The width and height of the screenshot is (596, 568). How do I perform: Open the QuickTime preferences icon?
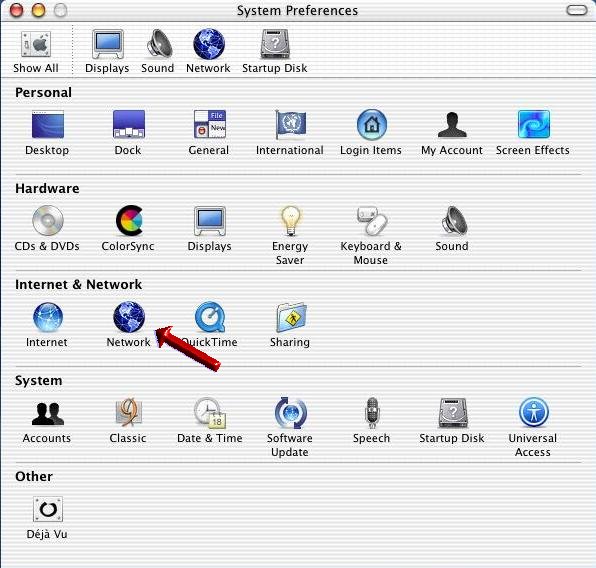[210, 317]
